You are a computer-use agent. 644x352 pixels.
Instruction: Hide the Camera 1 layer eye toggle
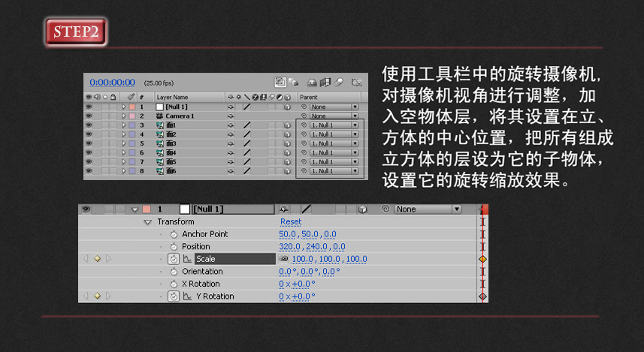89,116
